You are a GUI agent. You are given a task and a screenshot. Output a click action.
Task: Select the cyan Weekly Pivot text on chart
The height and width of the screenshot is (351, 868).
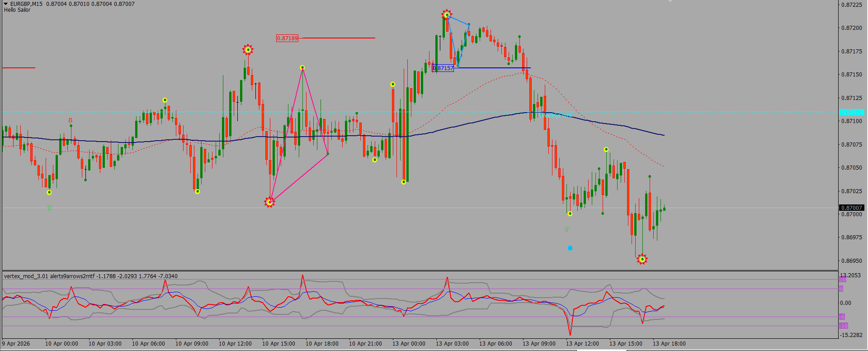coord(556,116)
